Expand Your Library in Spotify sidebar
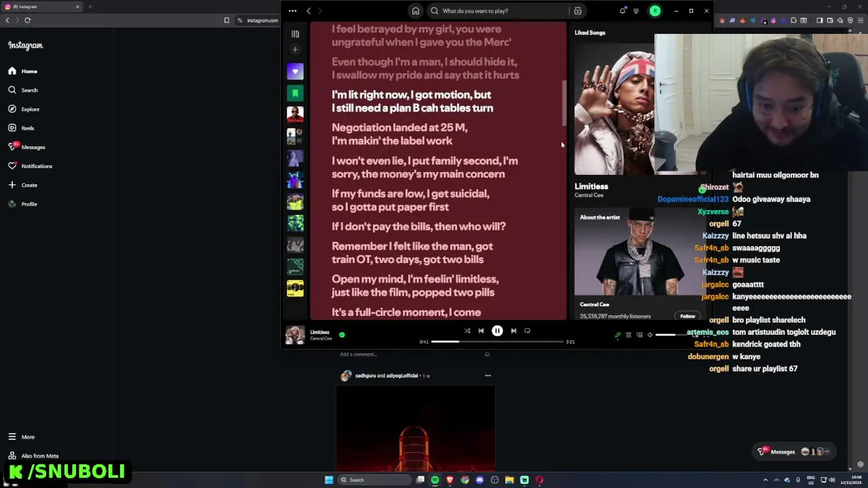This screenshot has height=488, width=868. coord(295,34)
